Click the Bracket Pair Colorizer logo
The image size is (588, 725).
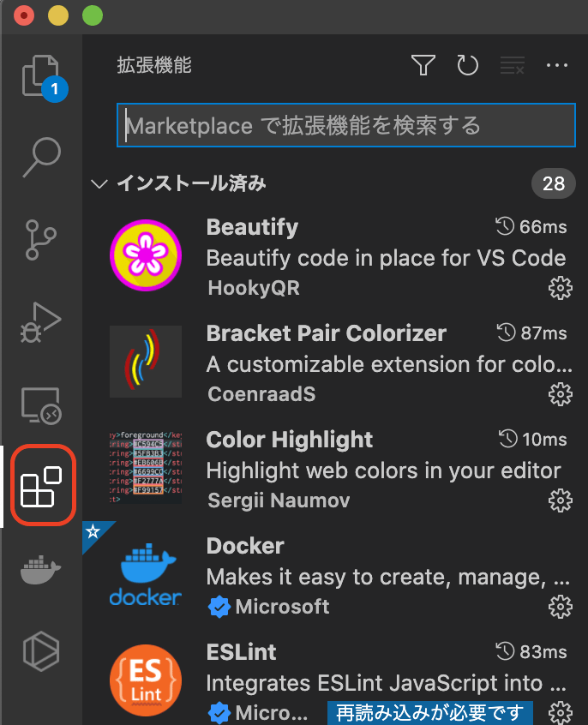146,362
